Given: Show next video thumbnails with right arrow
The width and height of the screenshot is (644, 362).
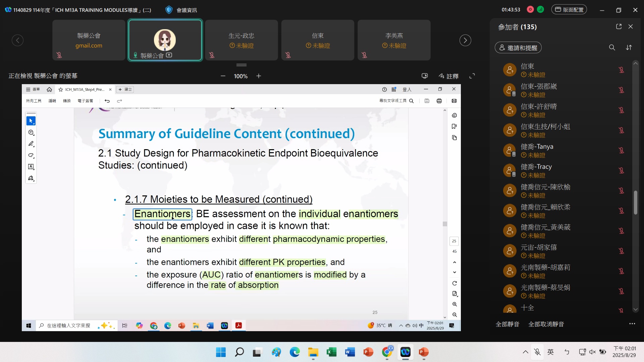Looking at the screenshot, I should coord(465,40).
